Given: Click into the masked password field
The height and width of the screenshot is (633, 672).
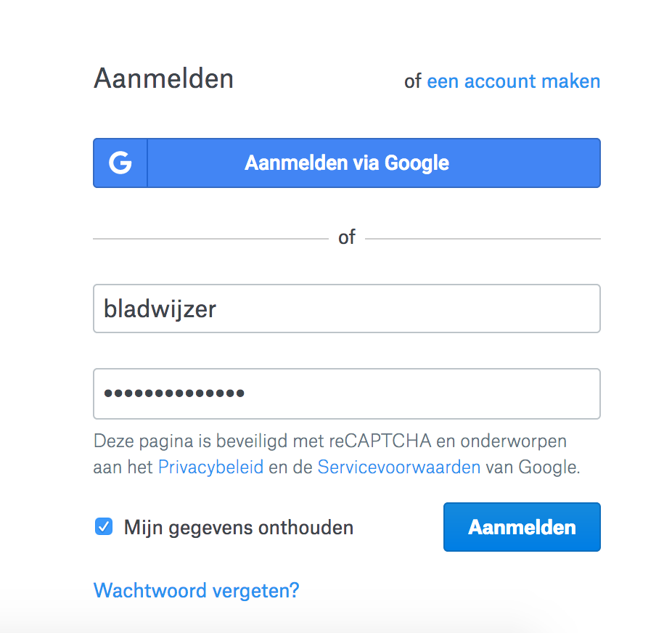Looking at the screenshot, I should click(346, 394).
